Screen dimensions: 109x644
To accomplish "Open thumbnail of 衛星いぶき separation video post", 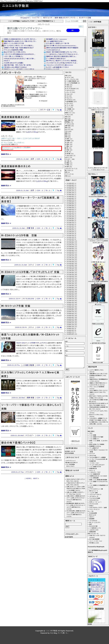I will pyautogui.click(x=8, y=347).
